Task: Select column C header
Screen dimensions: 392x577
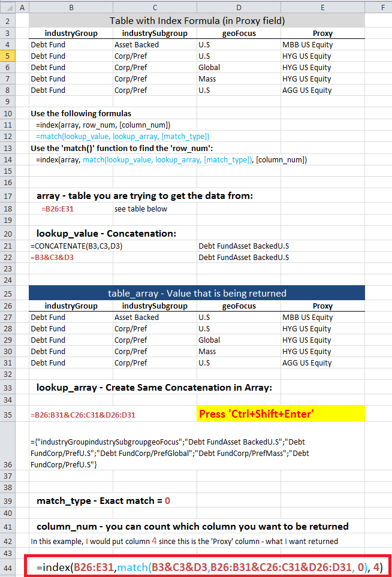Action: (x=155, y=7)
